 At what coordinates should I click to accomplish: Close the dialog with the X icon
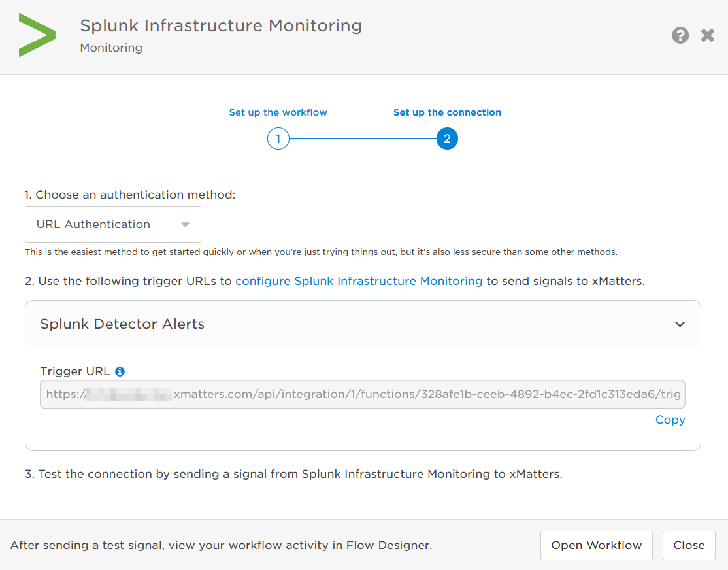(x=708, y=35)
